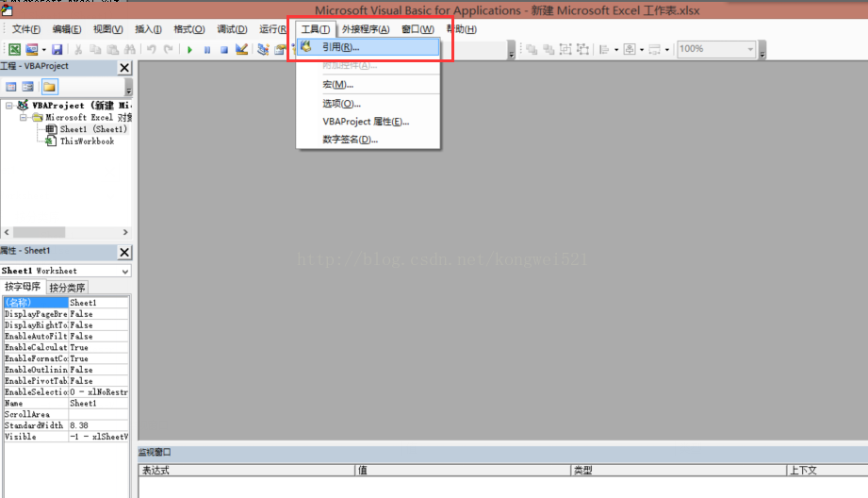
Task: Open the 视图(V) menu
Action: (x=107, y=29)
